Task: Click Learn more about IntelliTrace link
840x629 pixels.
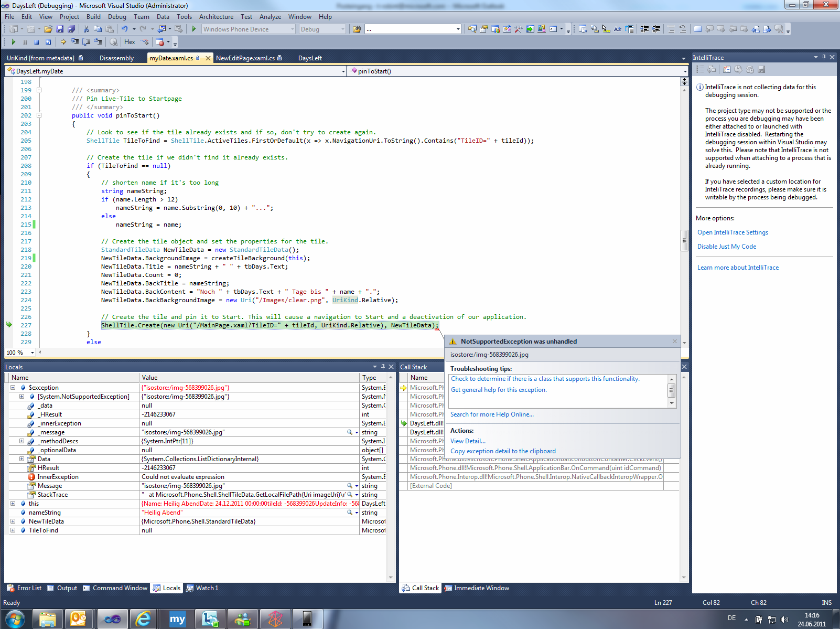Action: [x=738, y=268]
